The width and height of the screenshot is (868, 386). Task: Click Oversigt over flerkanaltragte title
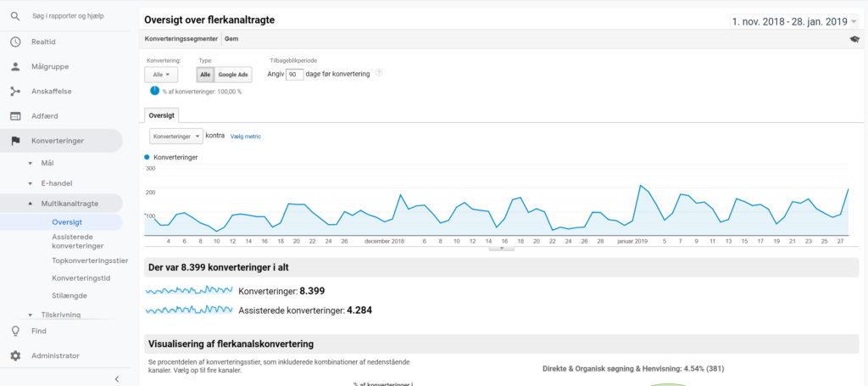(x=210, y=20)
